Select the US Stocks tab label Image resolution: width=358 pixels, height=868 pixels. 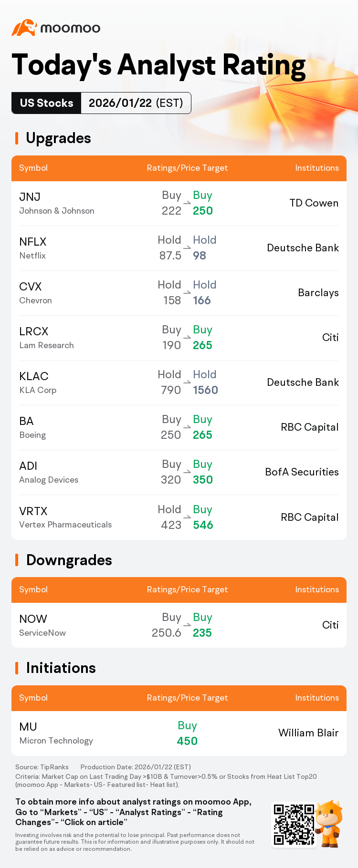coord(46,103)
